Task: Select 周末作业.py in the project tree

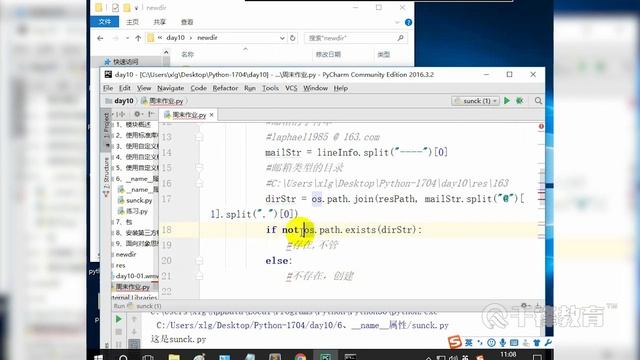Action: point(133,287)
